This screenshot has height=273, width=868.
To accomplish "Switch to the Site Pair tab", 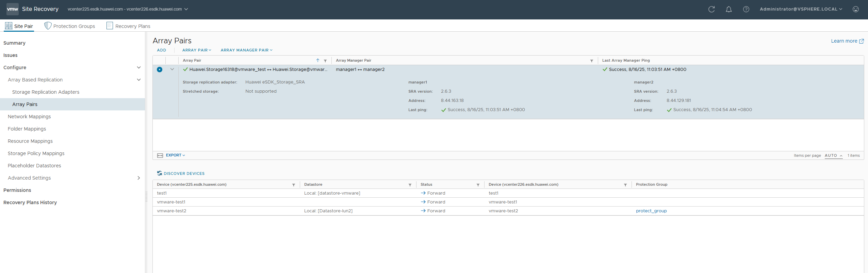I will tap(19, 26).
